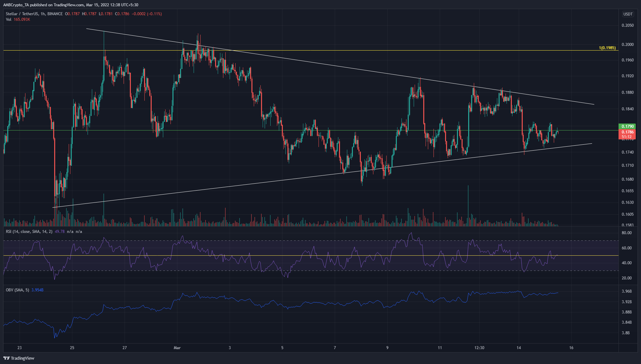The width and height of the screenshot is (641, 364).
Task: Click the TradingView logo at the bottom
Action: coord(19,358)
